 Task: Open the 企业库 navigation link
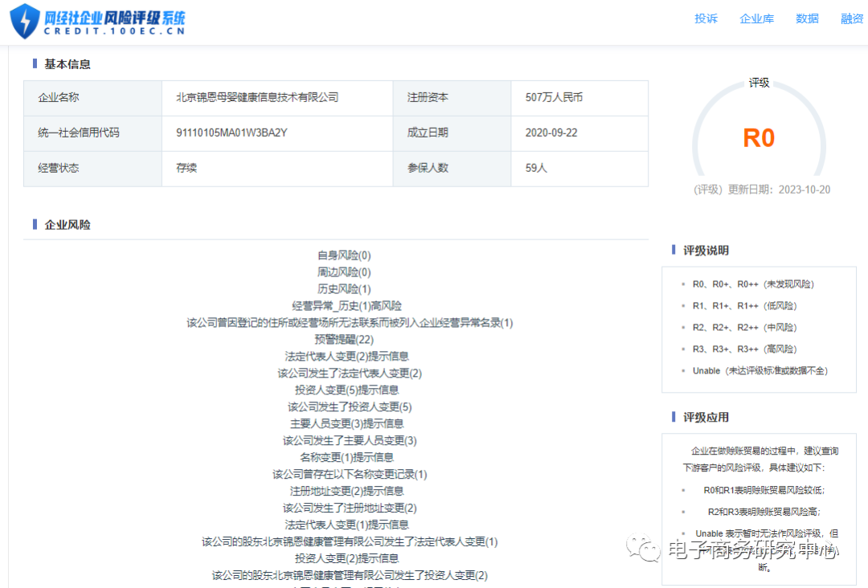click(x=756, y=18)
